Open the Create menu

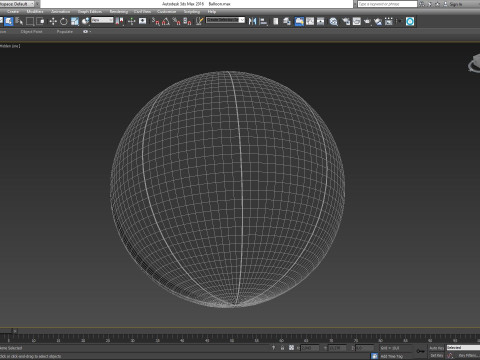[x=13, y=12]
